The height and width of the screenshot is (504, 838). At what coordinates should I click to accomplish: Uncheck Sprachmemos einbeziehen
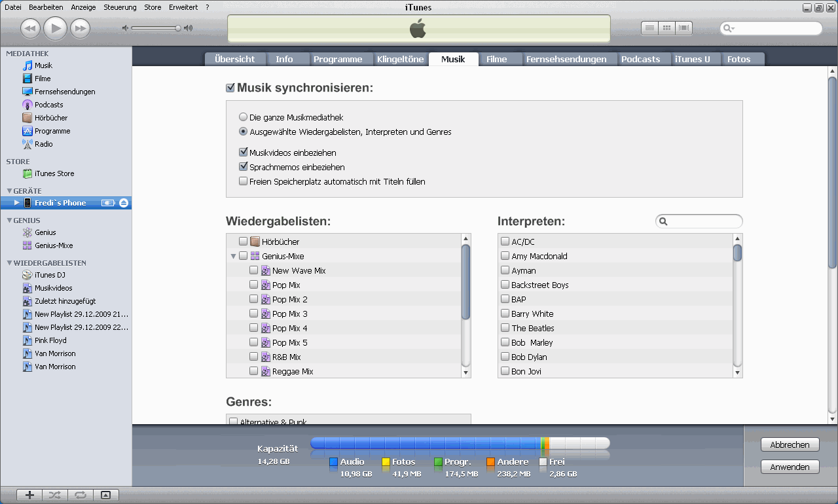(x=244, y=167)
